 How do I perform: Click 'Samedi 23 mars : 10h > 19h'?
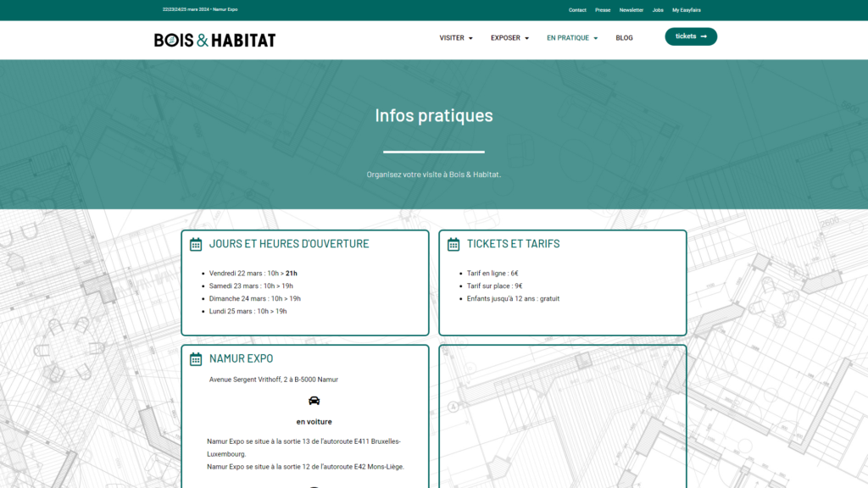251,286
